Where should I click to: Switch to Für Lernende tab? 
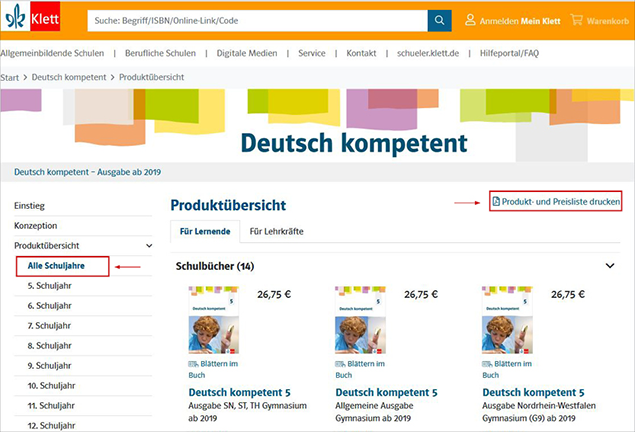[205, 232]
